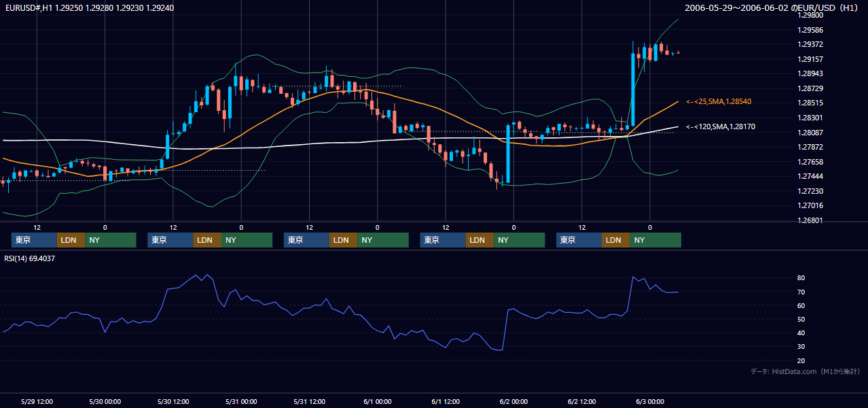Viewport: 868px width, 408px height.
Task: Click the LDN session block for 5/29
Action: 71,240
